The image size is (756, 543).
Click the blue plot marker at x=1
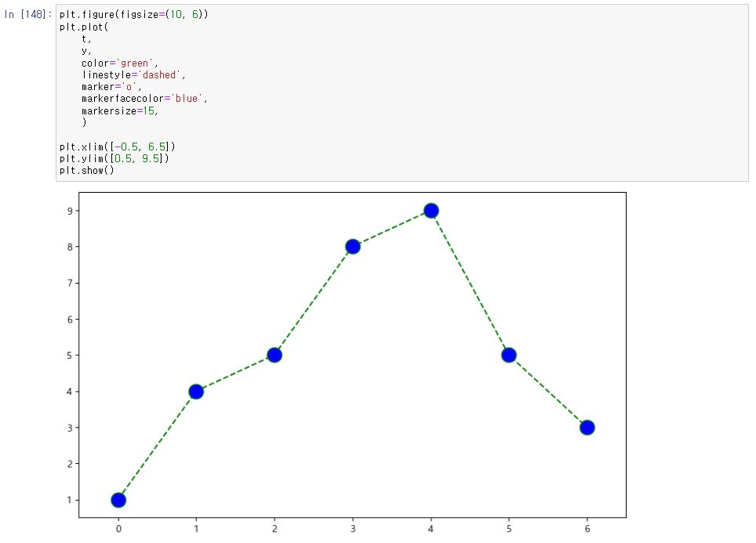196,392
